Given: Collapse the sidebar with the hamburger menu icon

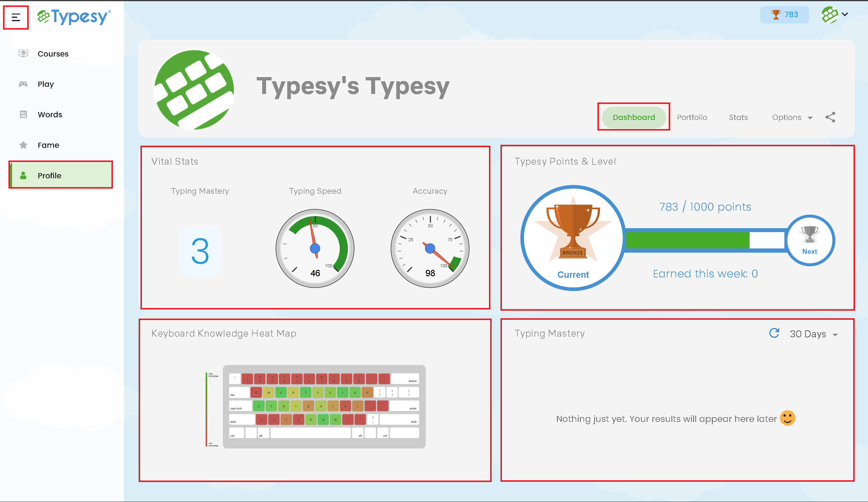Looking at the screenshot, I should (x=16, y=17).
